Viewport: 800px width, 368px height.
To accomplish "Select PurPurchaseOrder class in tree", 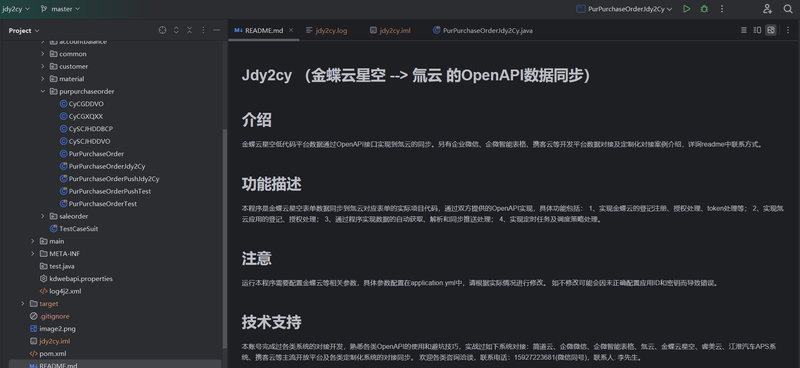I will (x=96, y=154).
